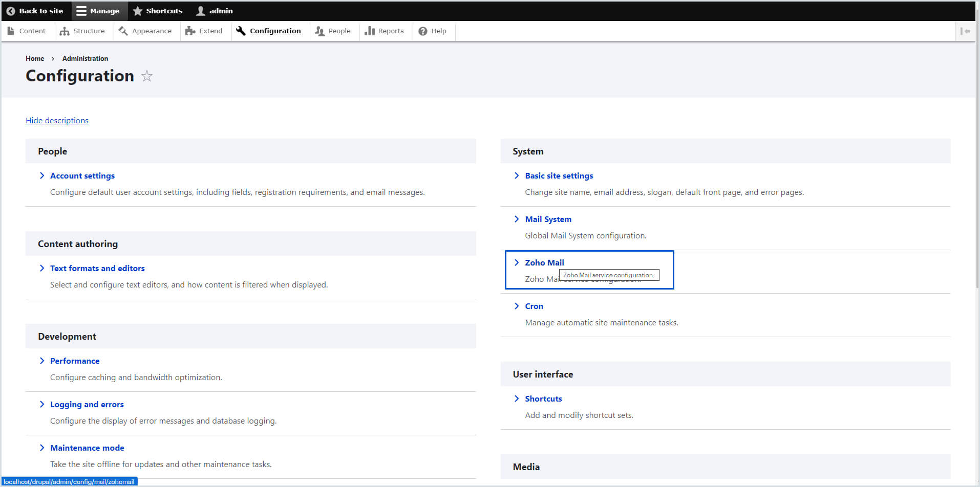Open the Shortcuts menu in top bar
Screen dimensions: 980x487
click(158, 11)
